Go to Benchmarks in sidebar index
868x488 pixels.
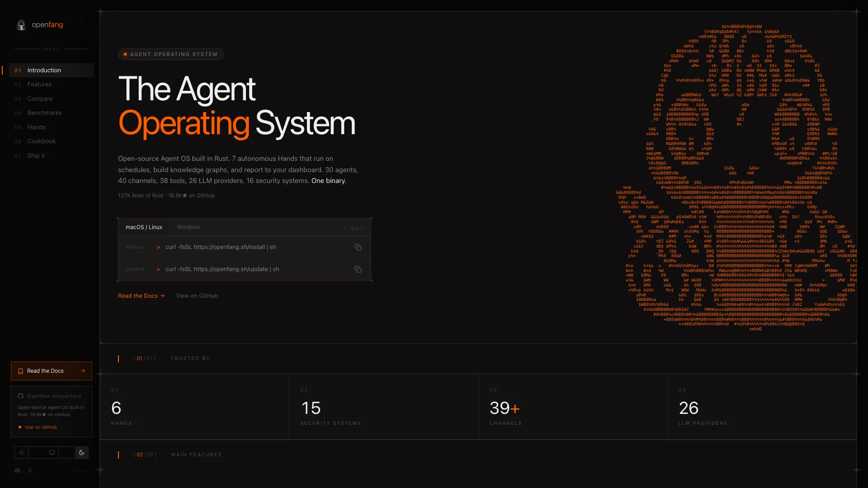(x=52, y=113)
